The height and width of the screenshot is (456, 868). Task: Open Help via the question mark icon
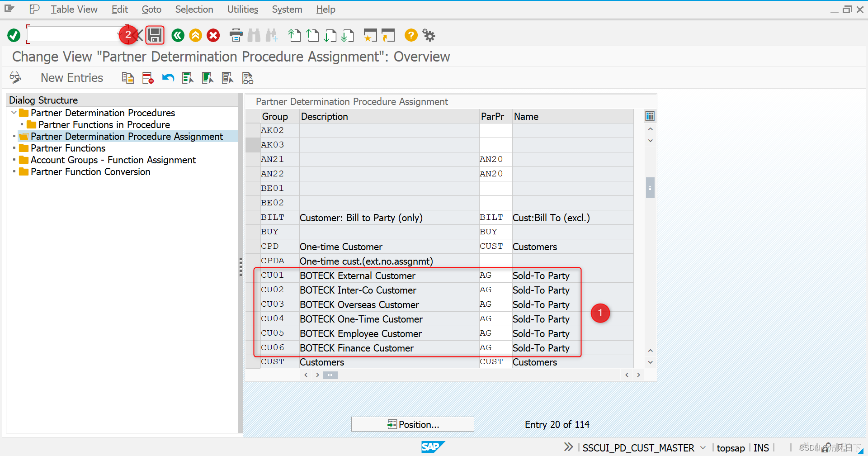[410, 35]
